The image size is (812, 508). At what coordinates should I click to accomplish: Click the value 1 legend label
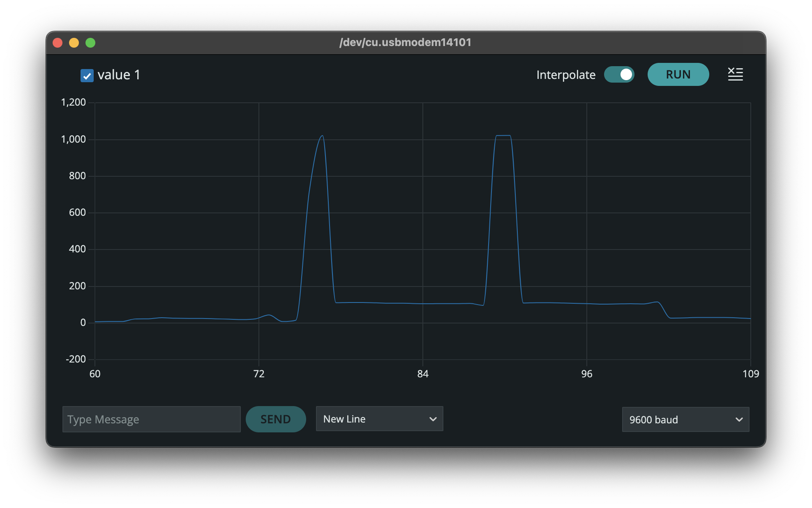(119, 75)
